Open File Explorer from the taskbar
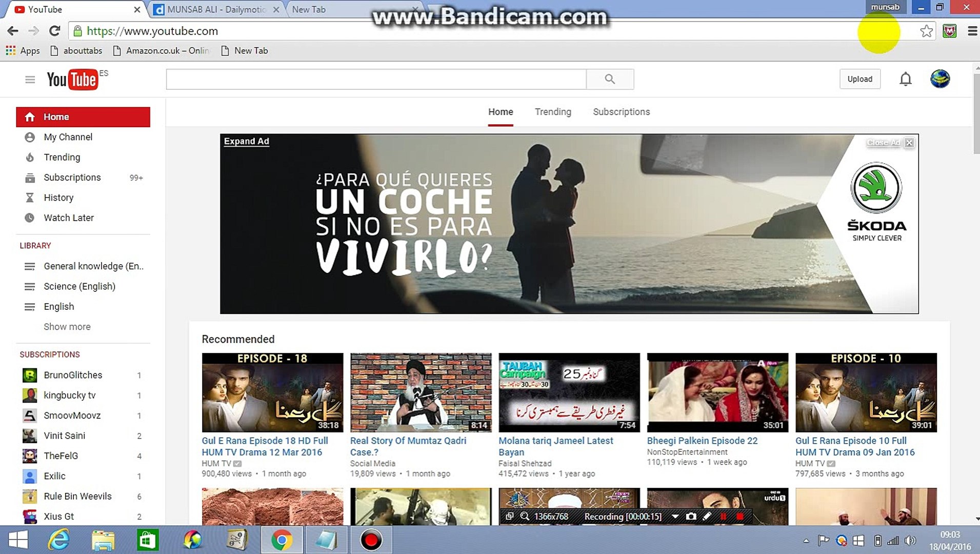This screenshot has height=554, width=980. coord(103,540)
